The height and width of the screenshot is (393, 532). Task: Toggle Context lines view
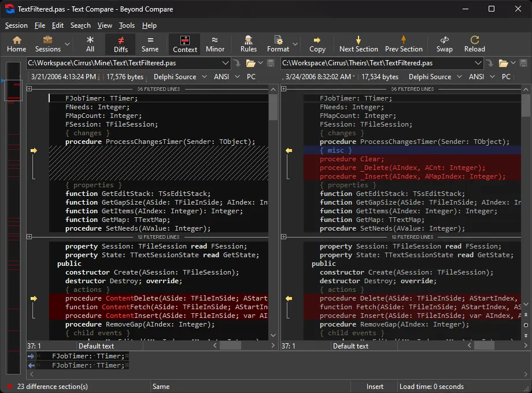(185, 44)
